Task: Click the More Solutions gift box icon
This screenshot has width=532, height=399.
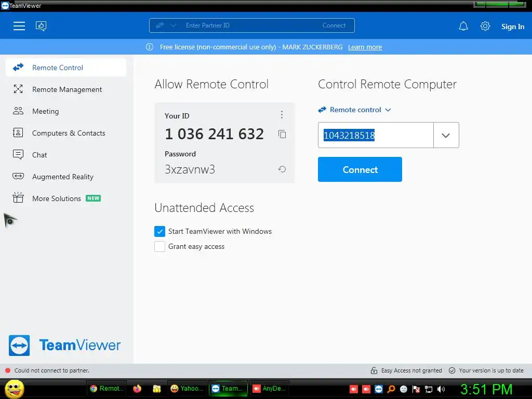Action: point(18,197)
